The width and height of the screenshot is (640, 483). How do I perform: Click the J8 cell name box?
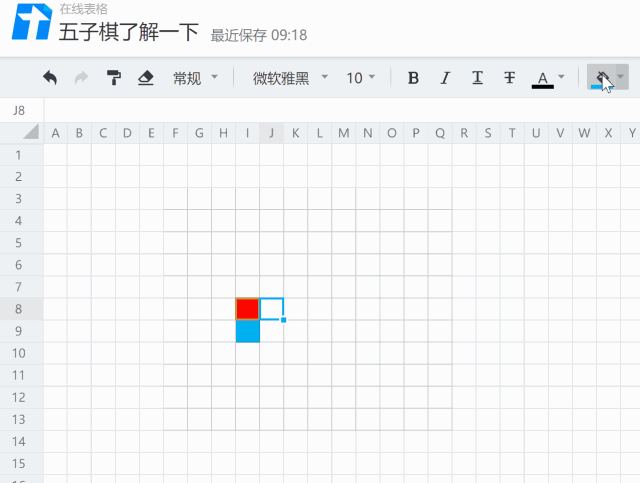[21, 110]
